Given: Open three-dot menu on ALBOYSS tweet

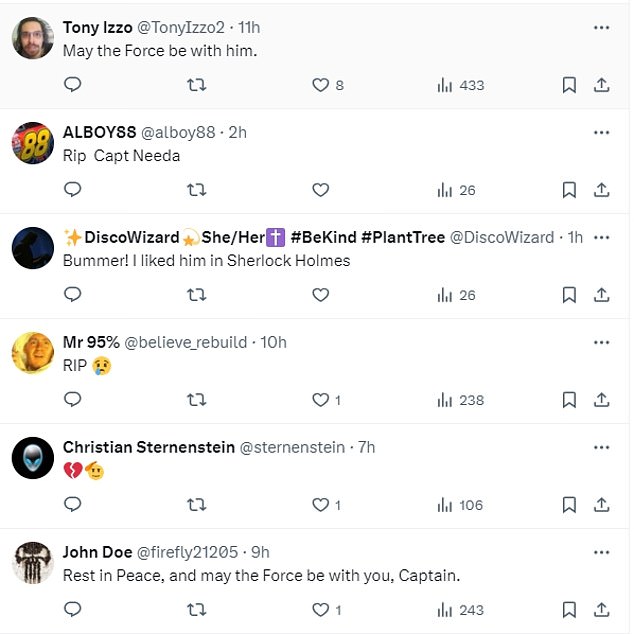Looking at the screenshot, I should point(602,133).
